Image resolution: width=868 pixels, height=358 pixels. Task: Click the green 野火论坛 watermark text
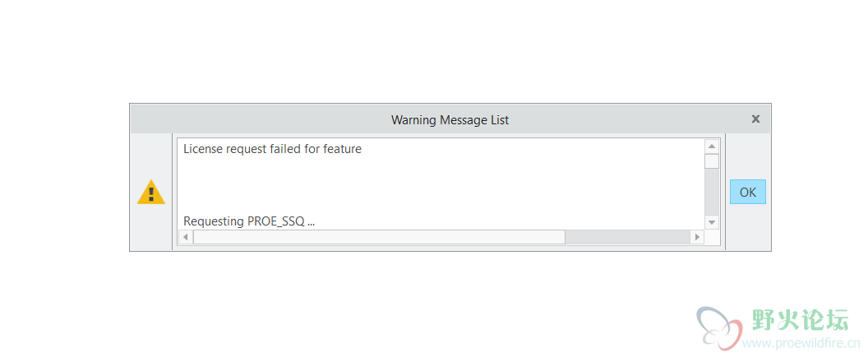click(x=799, y=319)
